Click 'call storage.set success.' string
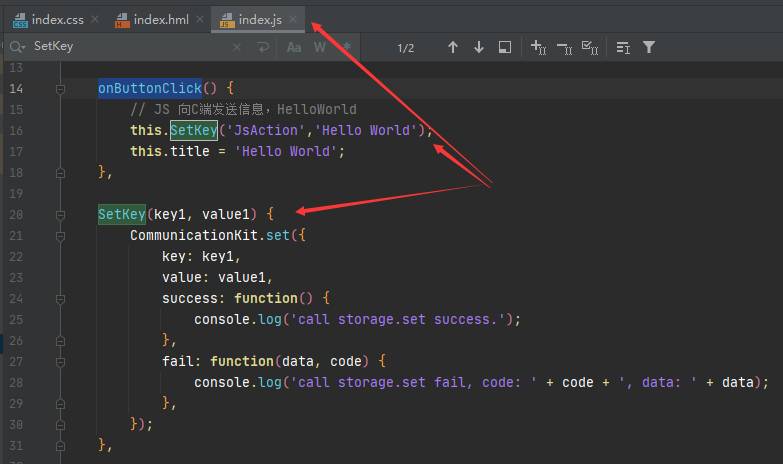This screenshot has height=464, width=783. (x=397, y=320)
